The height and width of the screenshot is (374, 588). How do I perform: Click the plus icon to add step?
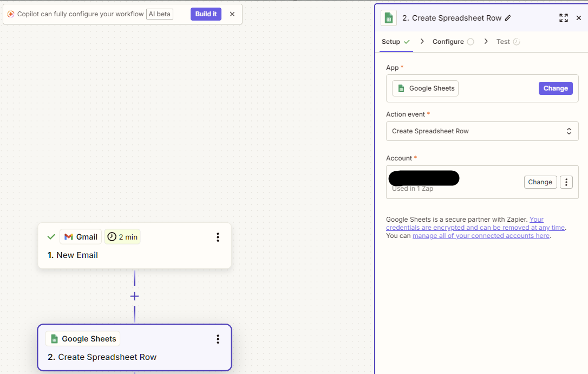[x=134, y=296]
